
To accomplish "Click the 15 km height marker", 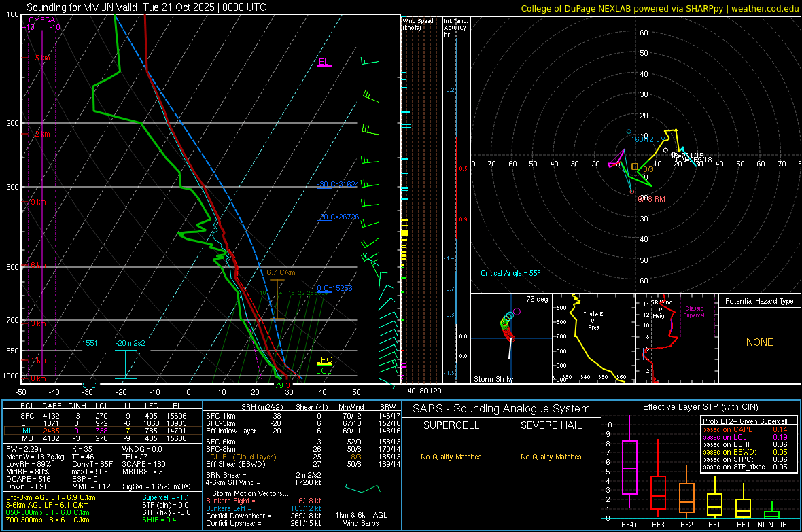I will click(x=40, y=58).
